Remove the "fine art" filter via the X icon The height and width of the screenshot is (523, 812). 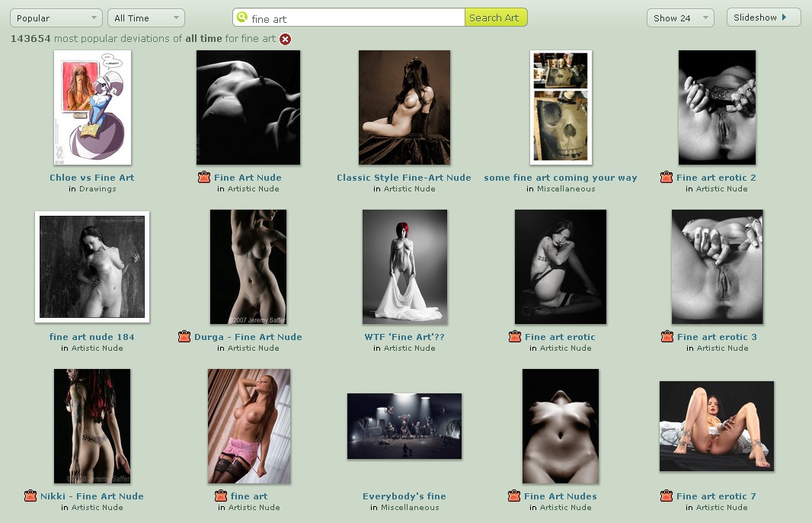coord(286,39)
